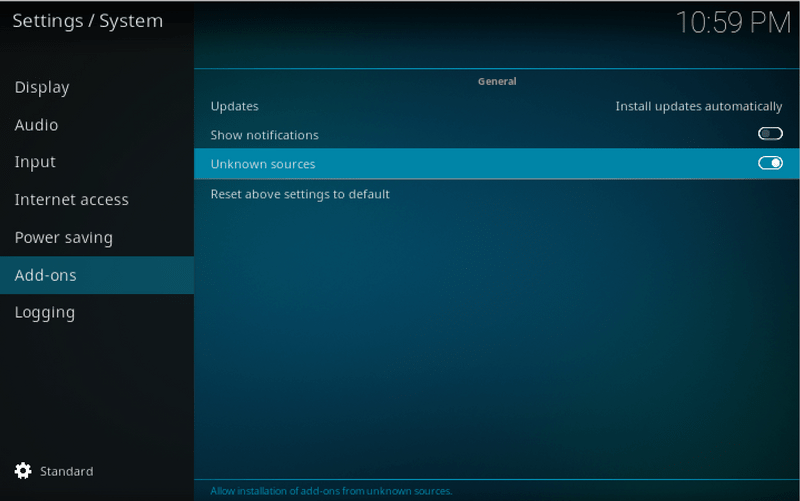
Task: Click the General section heading
Action: (497, 81)
